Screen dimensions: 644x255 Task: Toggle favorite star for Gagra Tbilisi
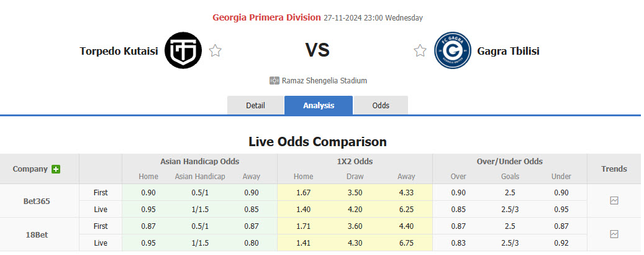tap(420, 51)
